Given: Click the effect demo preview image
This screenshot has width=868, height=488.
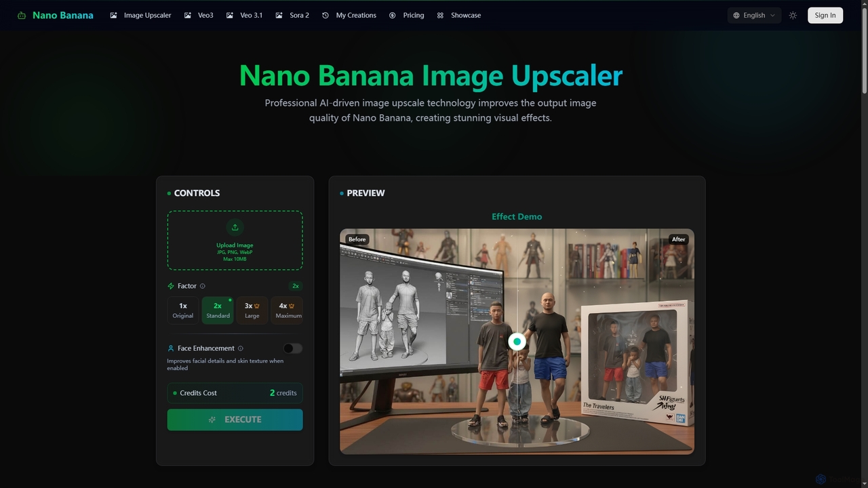Looking at the screenshot, I should coord(517,342).
